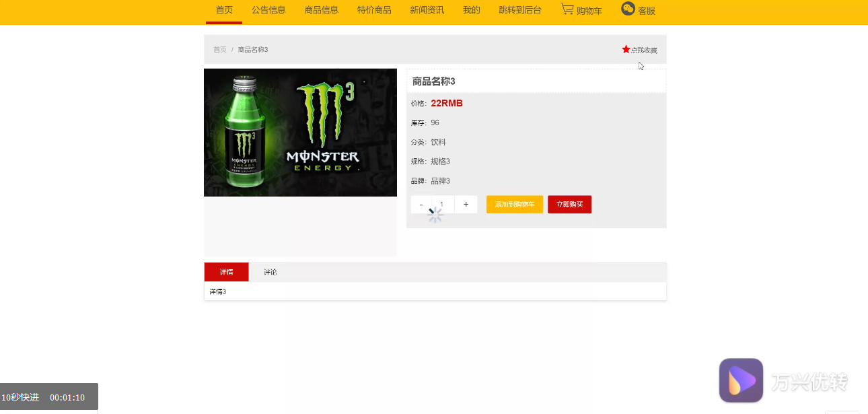Click the yellow 添加到购物车 button

coord(515,205)
